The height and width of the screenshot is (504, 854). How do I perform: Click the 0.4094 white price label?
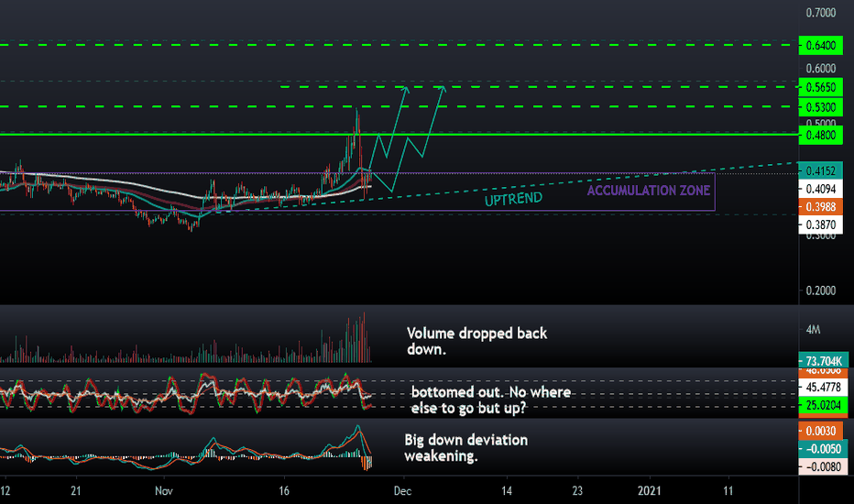pos(820,189)
